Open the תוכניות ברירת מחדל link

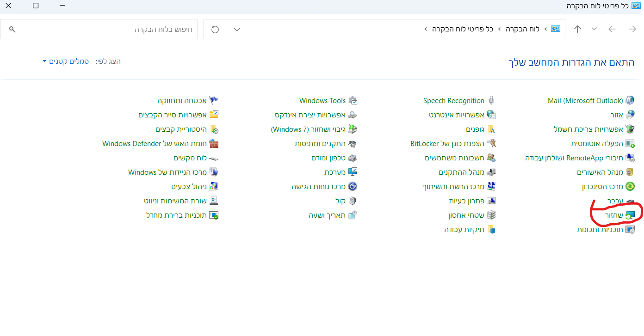click(x=177, y=215)
